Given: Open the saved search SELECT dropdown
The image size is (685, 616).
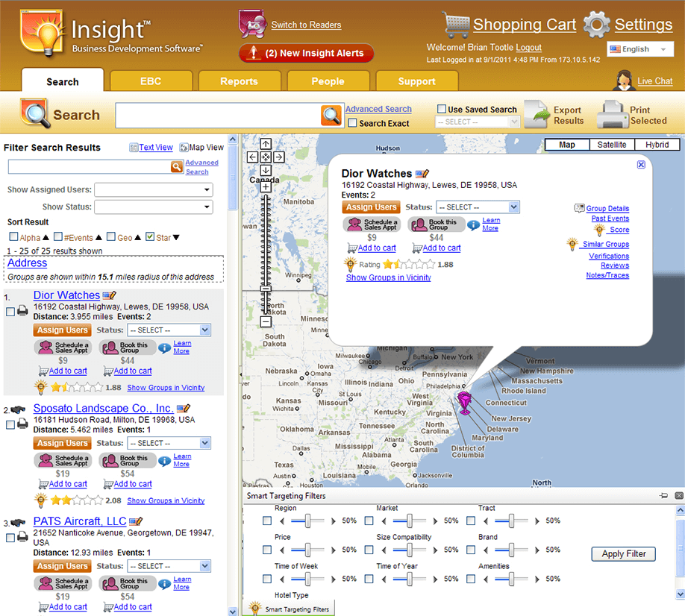Looking at the screenshot, I should click(478, 122).
